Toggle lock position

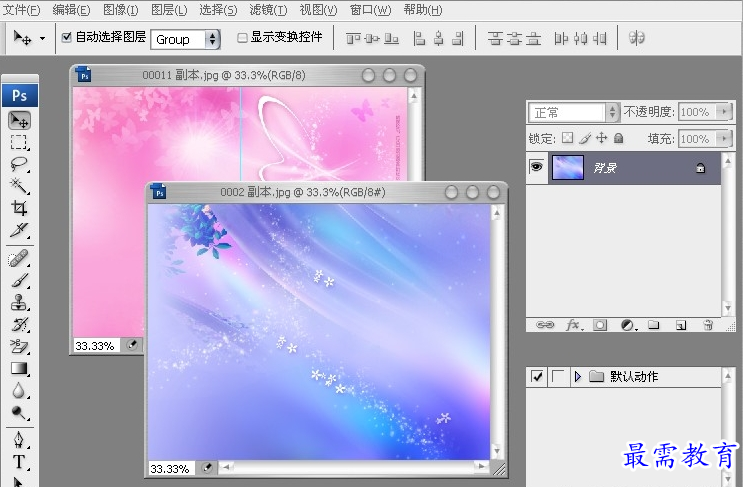click(602, 138)
